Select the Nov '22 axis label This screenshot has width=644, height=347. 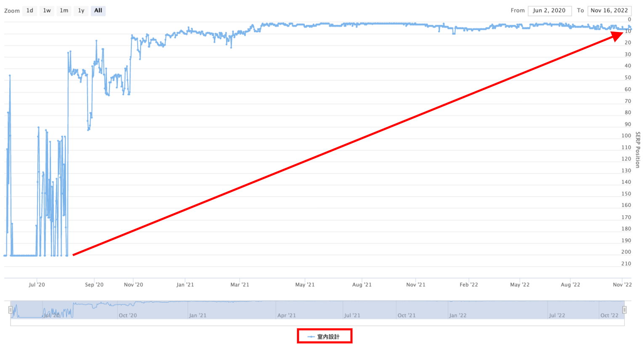tap(622, 284)
